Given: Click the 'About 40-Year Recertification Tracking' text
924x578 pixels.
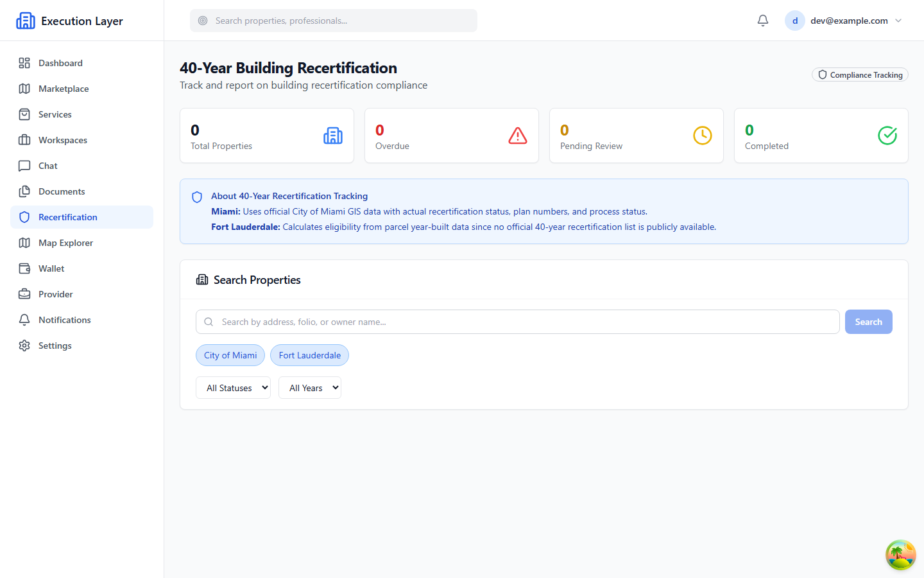Looking at the screenshot, I should point(289,196).
